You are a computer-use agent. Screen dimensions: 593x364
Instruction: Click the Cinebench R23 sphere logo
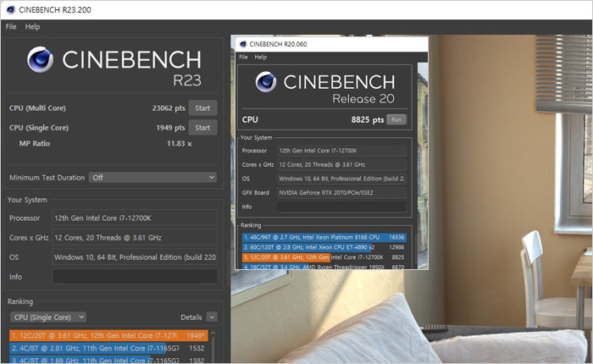click(x=40, y=59)
